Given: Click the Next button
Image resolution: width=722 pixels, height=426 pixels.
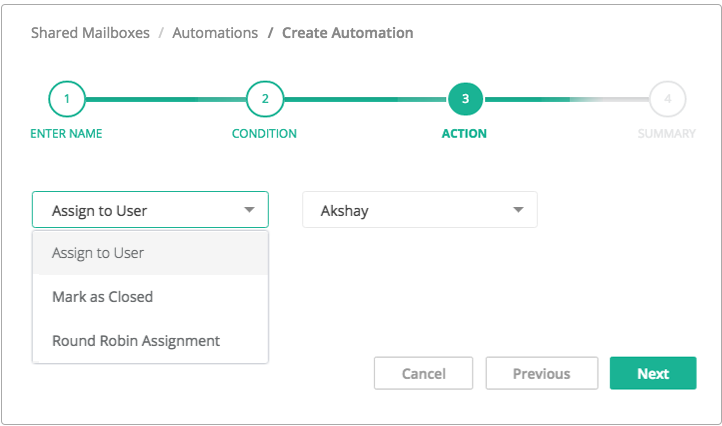Looking at the screenshot, I should click(x=653, y=373).
